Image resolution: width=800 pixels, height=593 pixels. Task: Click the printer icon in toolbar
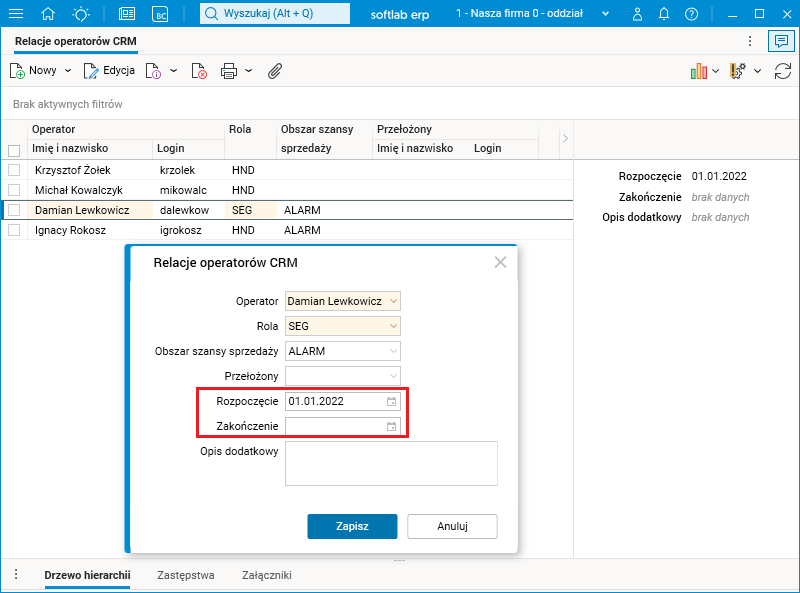click(x=229, y=71)
